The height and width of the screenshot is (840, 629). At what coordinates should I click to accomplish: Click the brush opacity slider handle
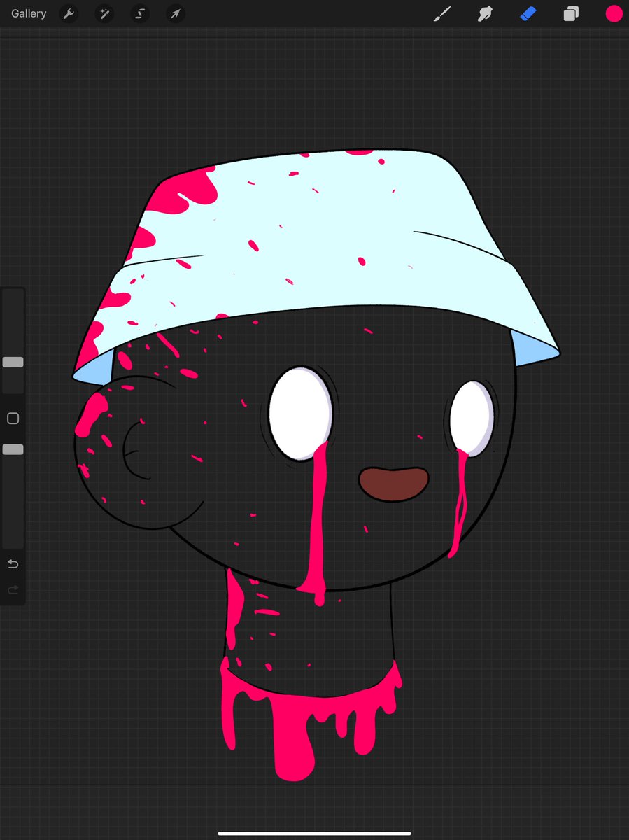click(x=13, y=449)
